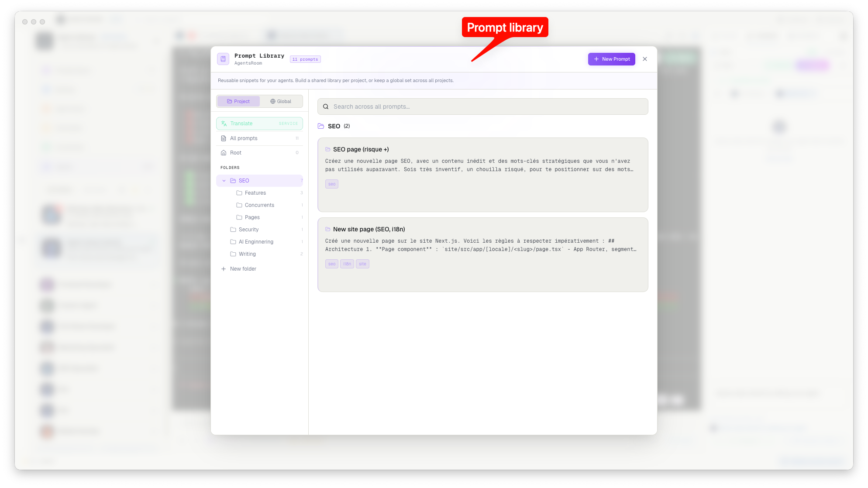Click the AgentsRoom subtitle text
The width and height of the screenshot is (868, 488).
coord(248,63)
